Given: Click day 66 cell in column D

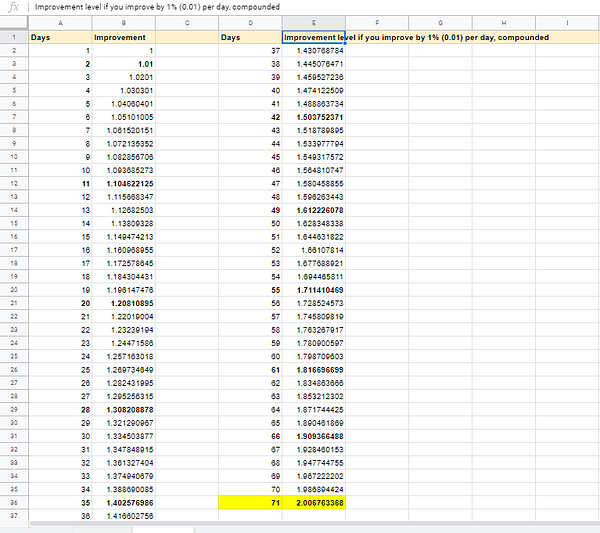Looking at the screenshot, I should pyautogui.click(x=250, y=436).
